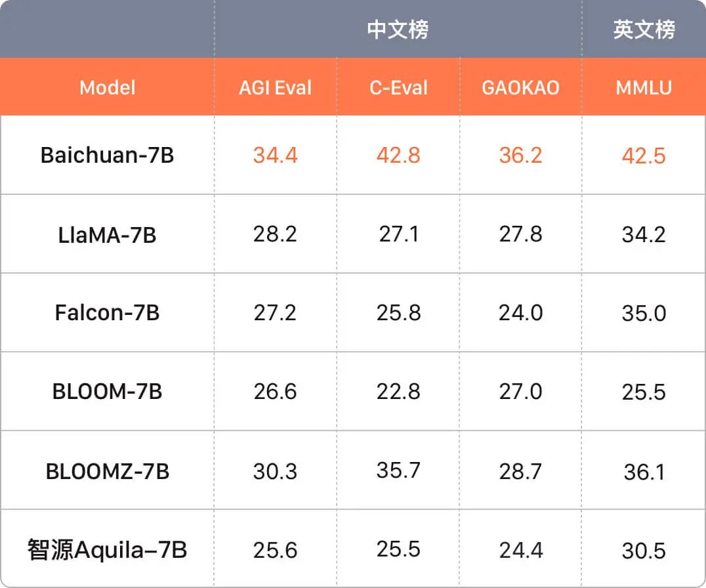The height and width of the screenshot is (588, 706).
Task: Select the Baichuan-7B row label
Action: 107,155
